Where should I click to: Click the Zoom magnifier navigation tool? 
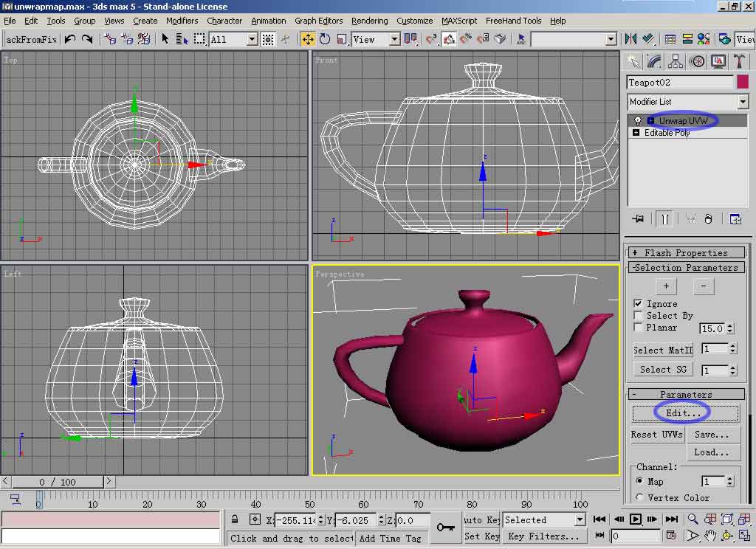(694, 519)
